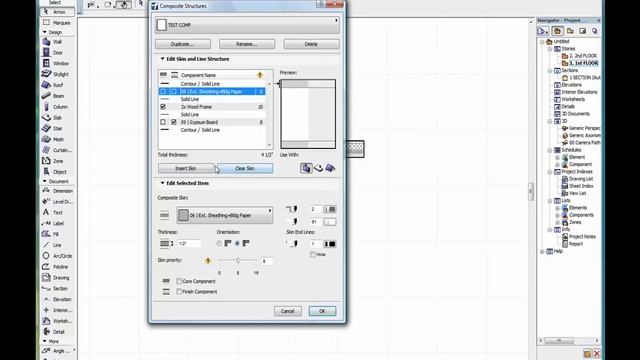Enable Use With slab icon

[x=318, y=168]
